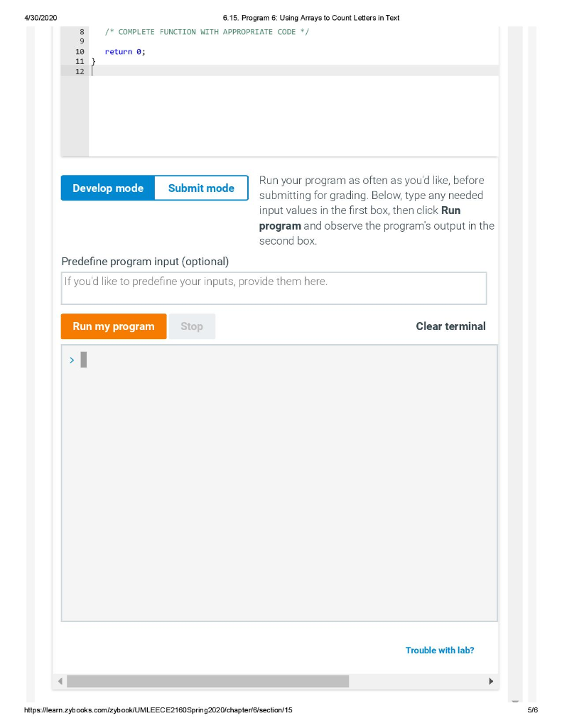Image resolution: width=562 pixels, height=728 pixels.
Task: Click the Run my program button
Action: click(113, 326)
